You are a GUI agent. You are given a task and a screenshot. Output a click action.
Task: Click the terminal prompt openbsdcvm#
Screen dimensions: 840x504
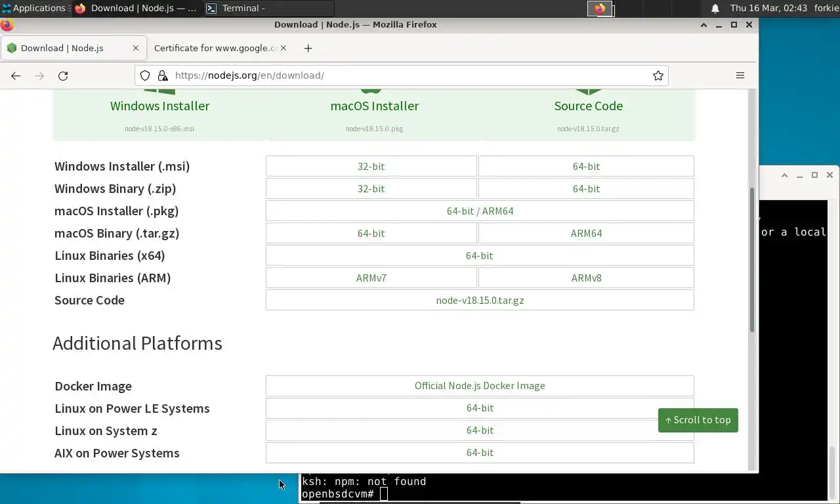338,493
